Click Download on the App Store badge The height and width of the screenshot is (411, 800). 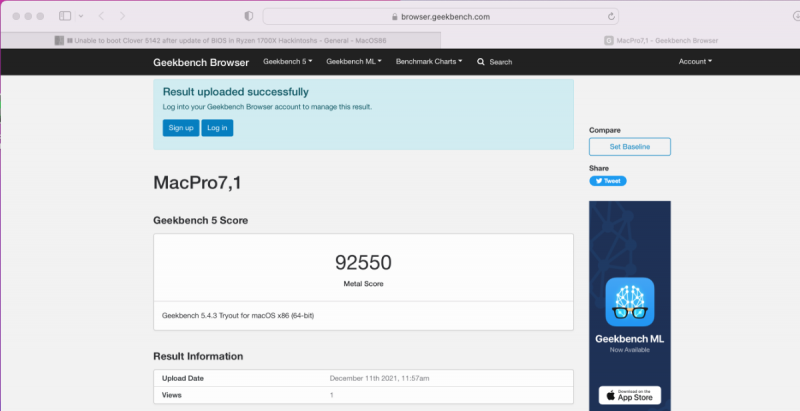tap(630, 395)
